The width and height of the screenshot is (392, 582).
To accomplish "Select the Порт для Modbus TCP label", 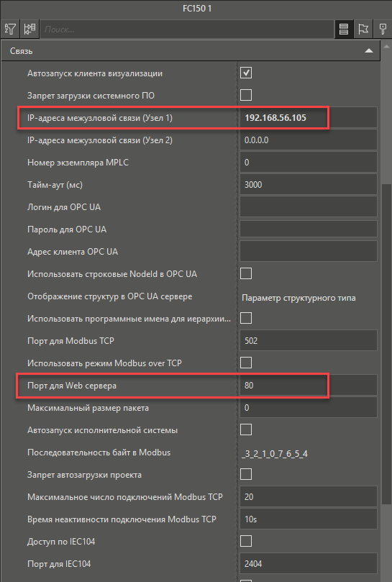I will point(70,341).
